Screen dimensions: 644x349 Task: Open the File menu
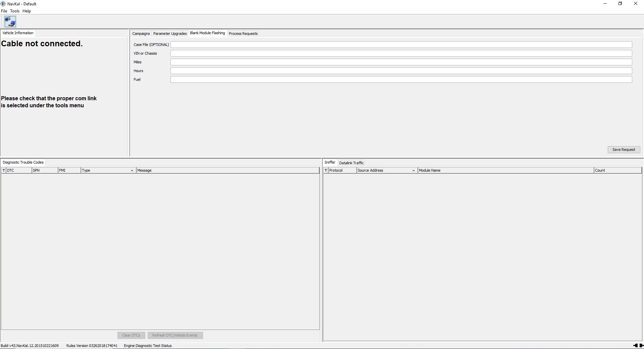coord(4,11)
